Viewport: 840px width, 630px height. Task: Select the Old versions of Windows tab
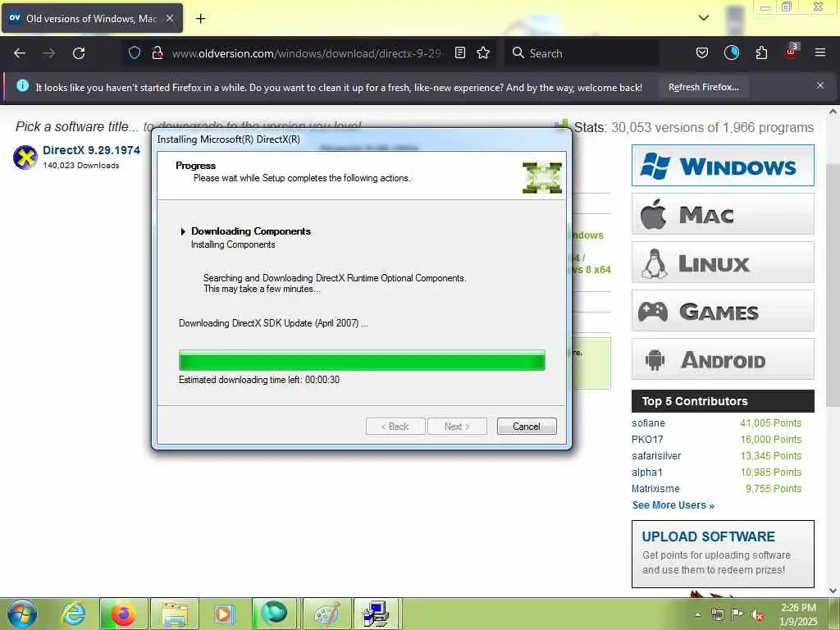(92, 18)
